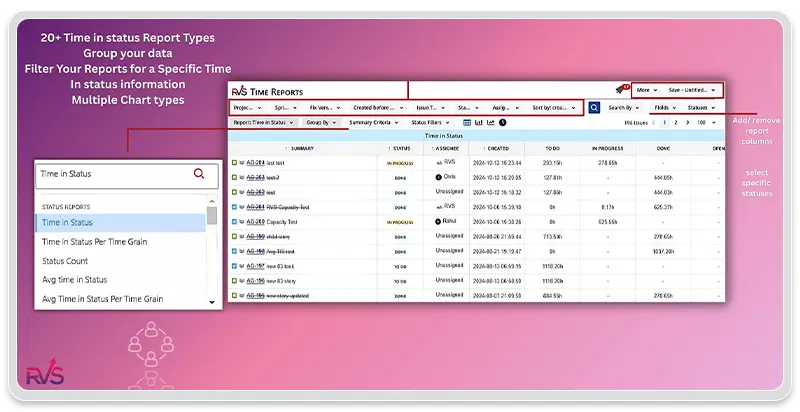The width and height of the screenshot is (800, 412).
Task: Open the 100 page size dropdown
Action: pyautogui.click(x=706, y=122)
